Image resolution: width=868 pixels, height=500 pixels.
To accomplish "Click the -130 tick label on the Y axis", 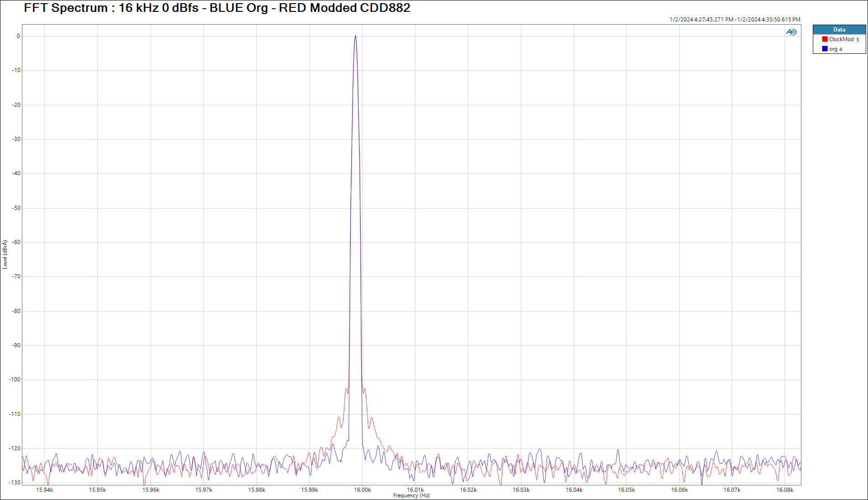I will 15,483.
